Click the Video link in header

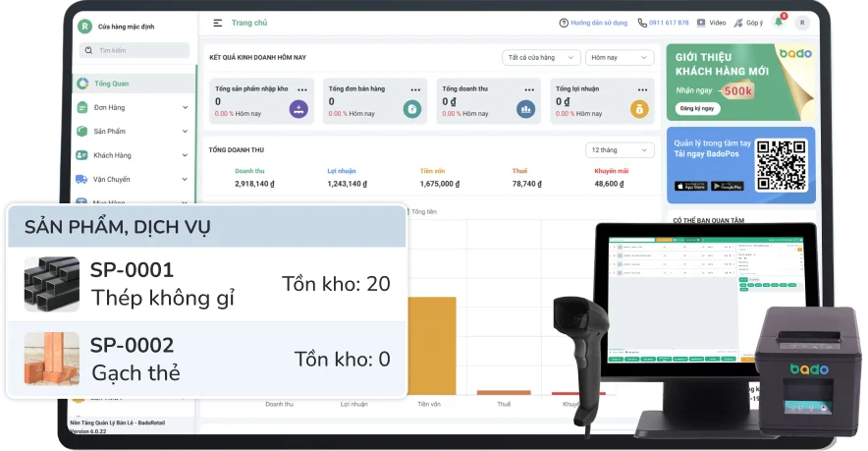click(718, 23)
